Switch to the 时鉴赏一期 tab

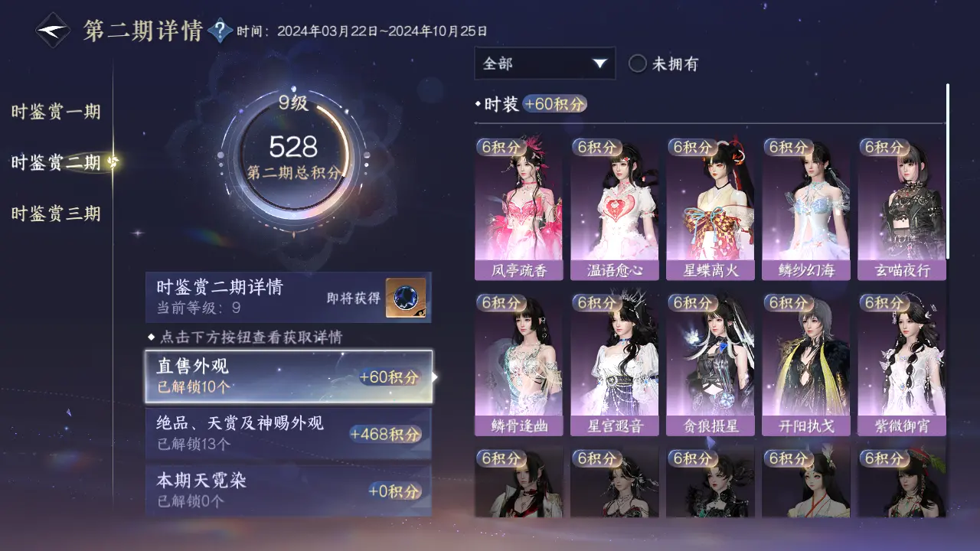pyautogui.click(x=56, y=112)
